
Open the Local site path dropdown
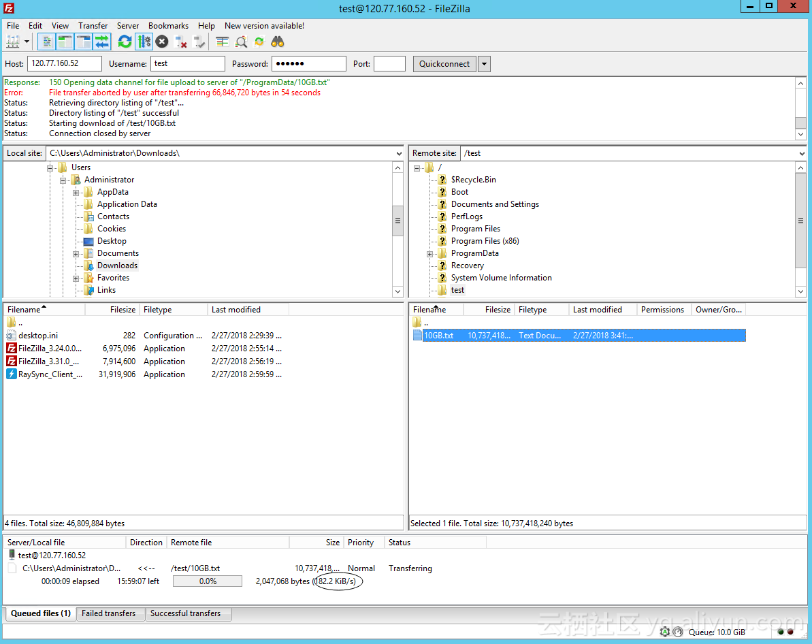[x=399, y=153]
